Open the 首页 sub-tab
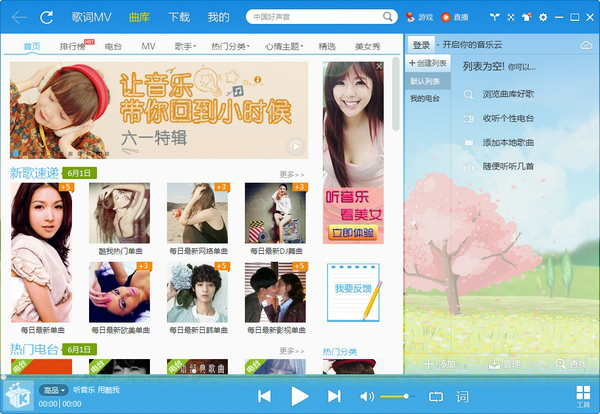 point(32,46)
